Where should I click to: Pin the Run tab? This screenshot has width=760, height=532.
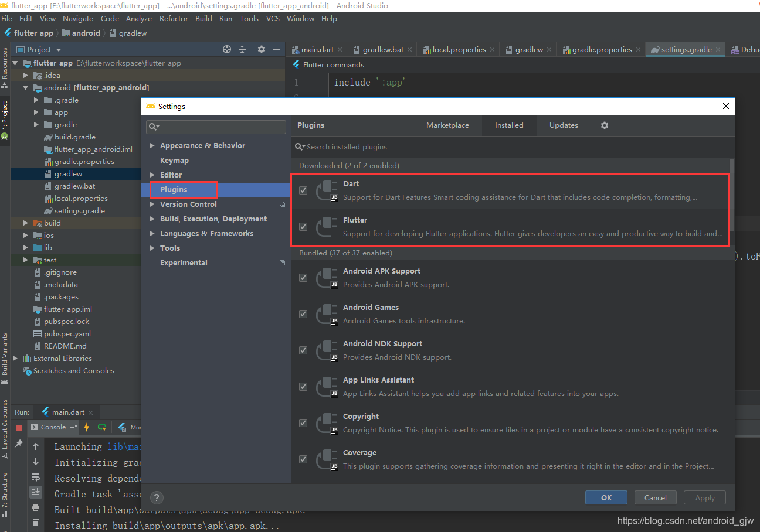click(x=19, y=444)
